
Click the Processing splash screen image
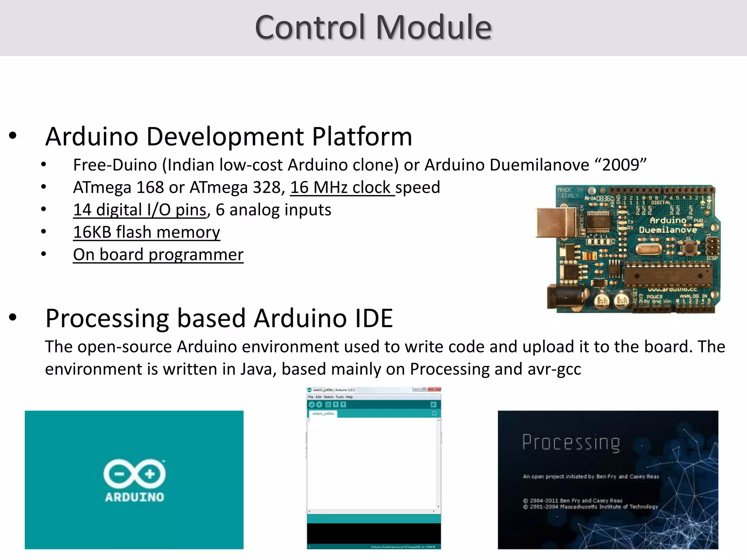click(608, 480)
